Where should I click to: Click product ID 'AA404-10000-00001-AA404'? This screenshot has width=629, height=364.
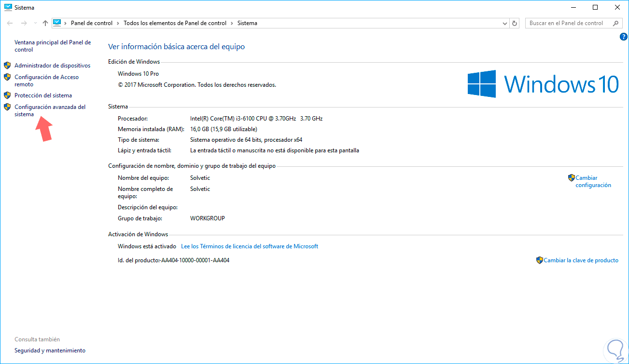[x=195, y=260]
